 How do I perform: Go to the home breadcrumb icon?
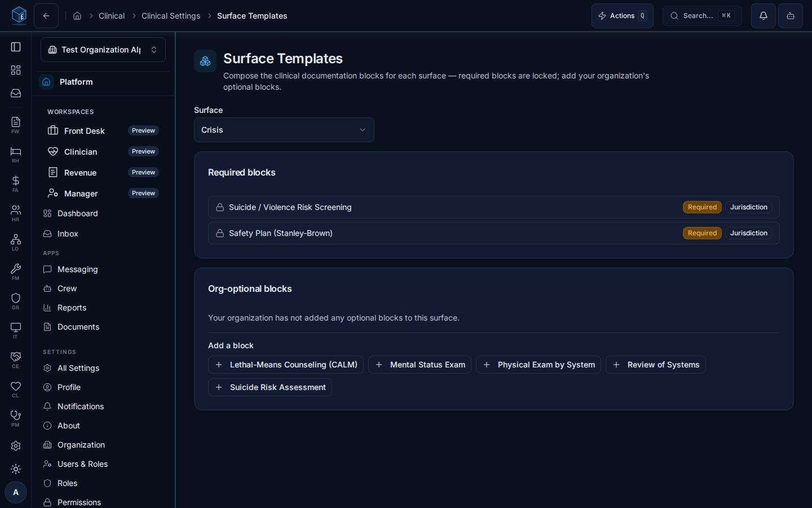click(x=77, y=16)
